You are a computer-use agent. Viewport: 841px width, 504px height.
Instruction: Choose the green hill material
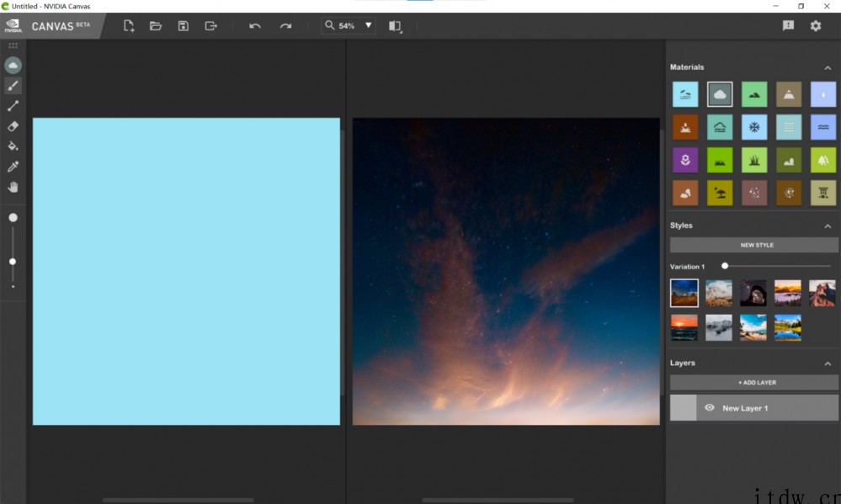[x=754, y=95]
